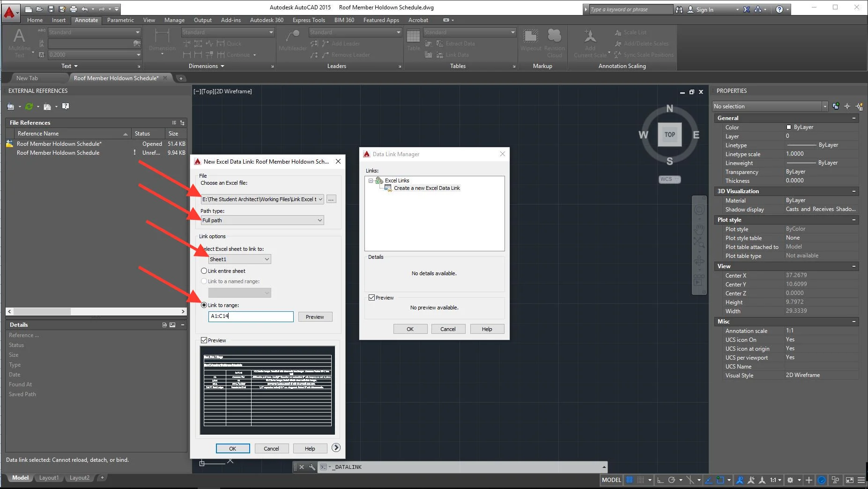Click the Extract Data icon
Image resolution: width=868 pixels, height=489 pixels.
(x=440, y=43)
